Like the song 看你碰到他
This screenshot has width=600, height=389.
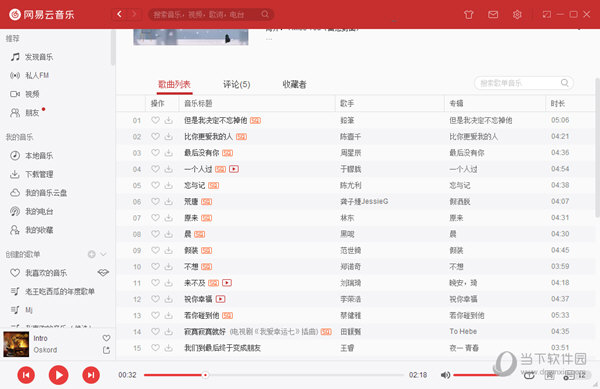coord(155,315)
